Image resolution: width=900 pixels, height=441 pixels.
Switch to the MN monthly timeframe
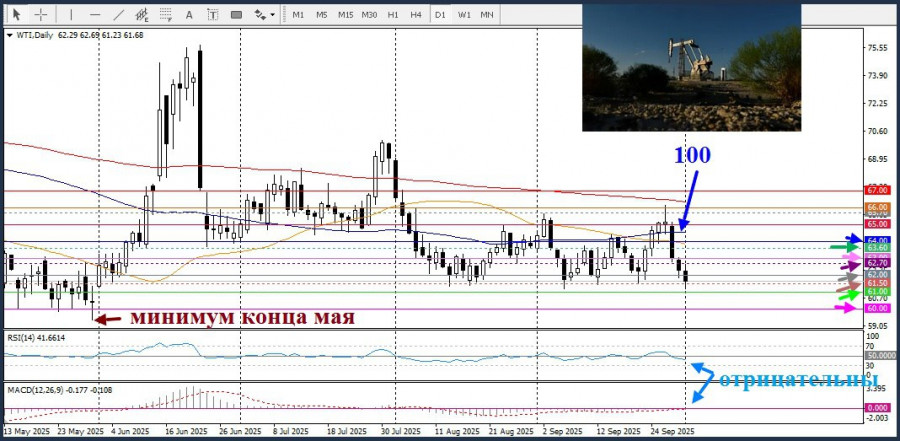coord(487,15)
